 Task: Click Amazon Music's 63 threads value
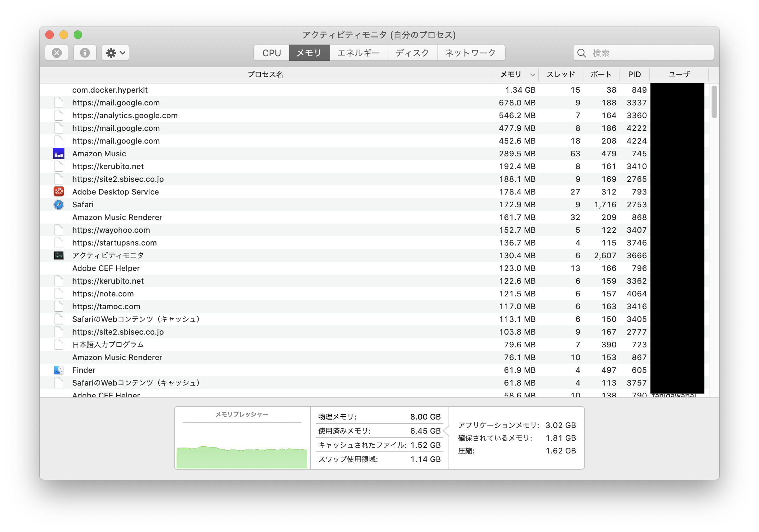(575, 154)
